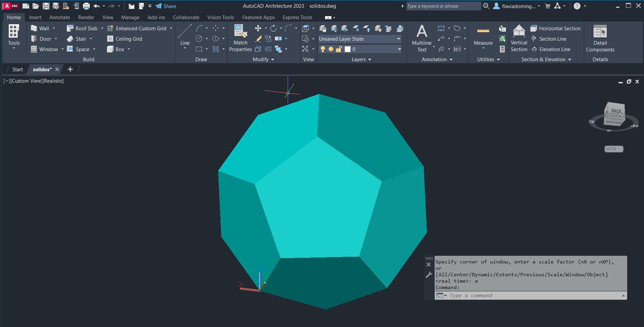
Task: Click the layer 0 white color swatch
Action: [348, 49]
